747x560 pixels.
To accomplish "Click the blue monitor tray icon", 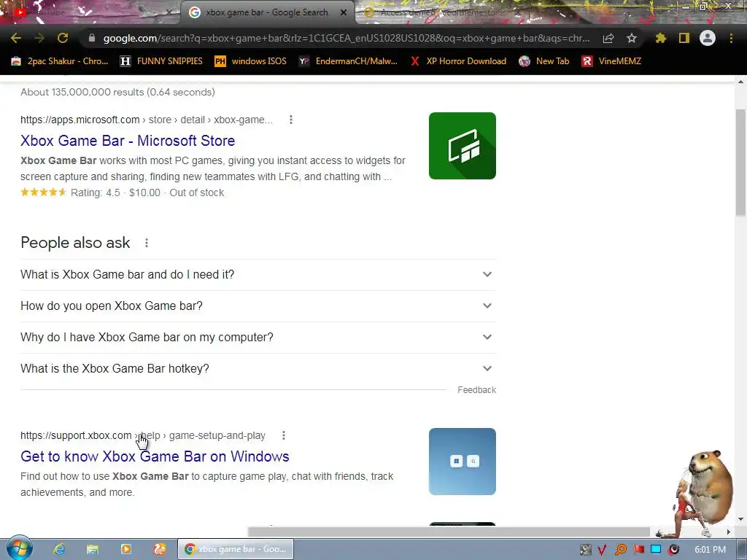I will 656,550.
